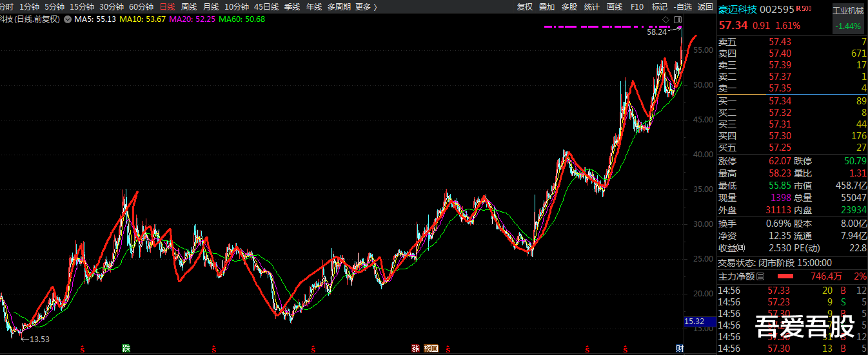Switch to the 15分钟 chart period
Viewport: 868px width, 355px height.
click(81, 6)
